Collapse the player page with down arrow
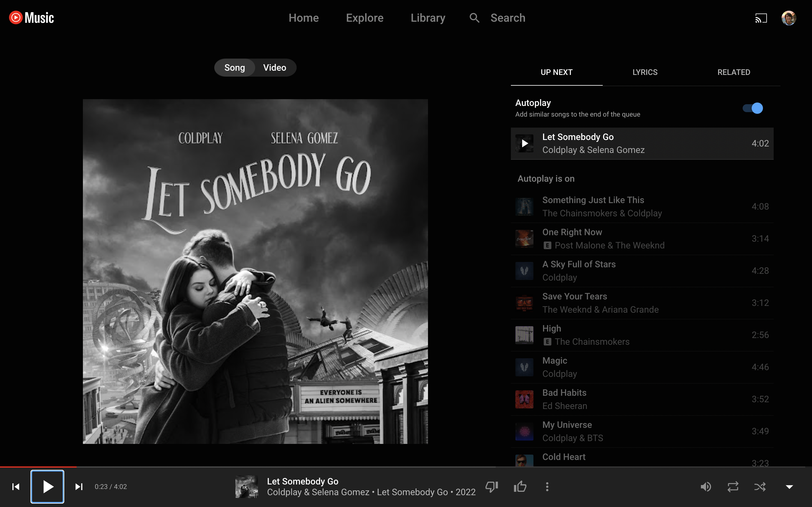Image resolution: width=812 pixels, height=507 pixels. [789, 486]
